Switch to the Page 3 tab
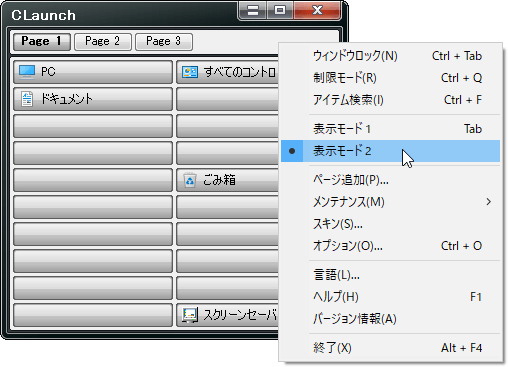This screenshot has width=508, height=367. tap(164, 42)
